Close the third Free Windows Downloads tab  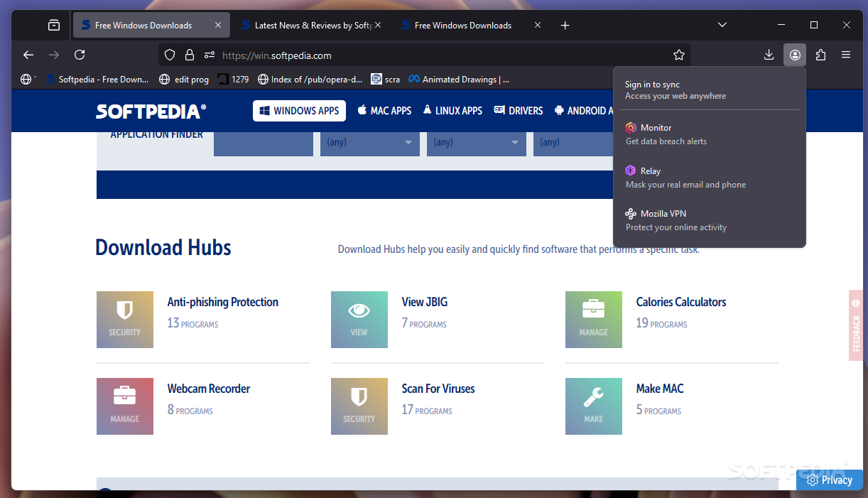[538, 25]
